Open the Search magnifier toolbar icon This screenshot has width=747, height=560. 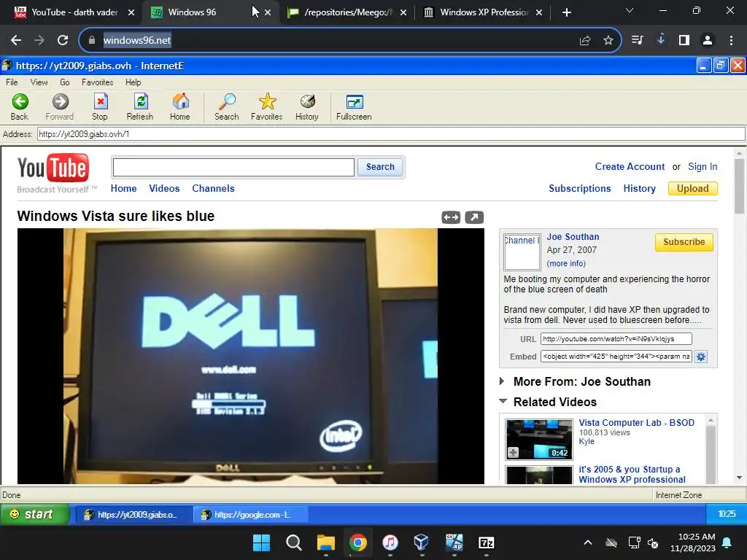[227, 101]
